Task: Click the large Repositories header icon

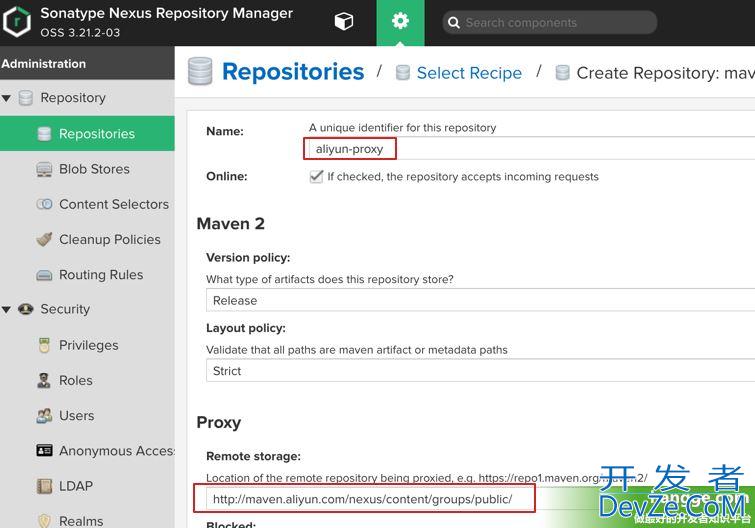Action: (x=200, y=71)
